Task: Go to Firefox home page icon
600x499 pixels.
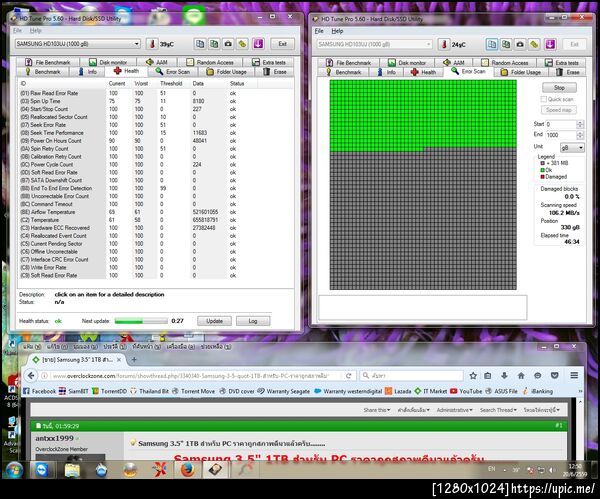Action: pos(521,376)
